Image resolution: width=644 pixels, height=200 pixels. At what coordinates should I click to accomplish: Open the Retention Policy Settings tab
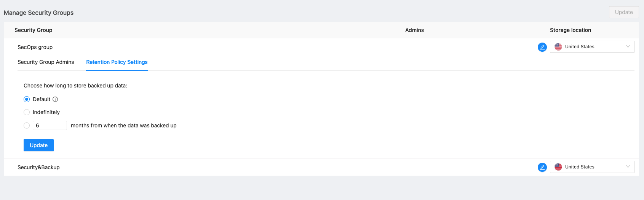point(117,62)
